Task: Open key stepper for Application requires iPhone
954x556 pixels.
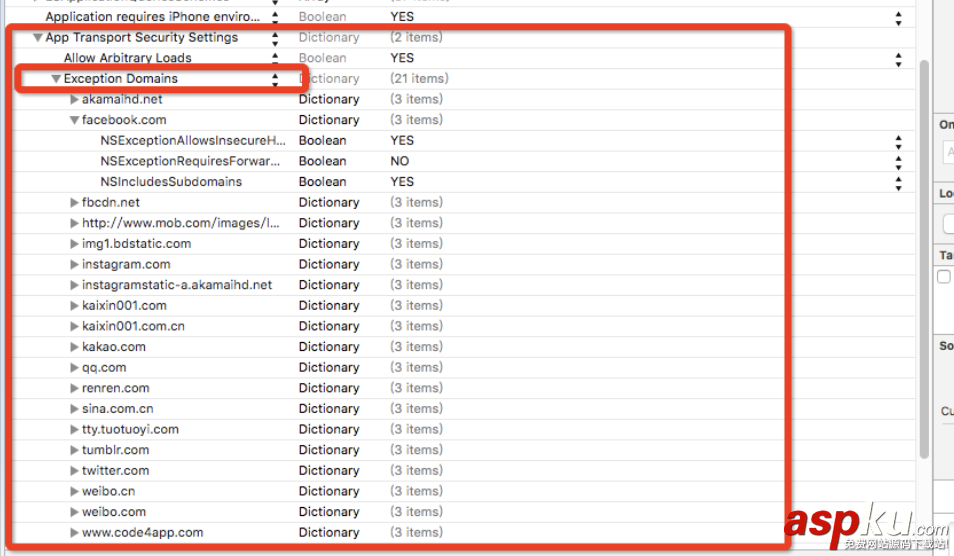Action: click(275, 17)
